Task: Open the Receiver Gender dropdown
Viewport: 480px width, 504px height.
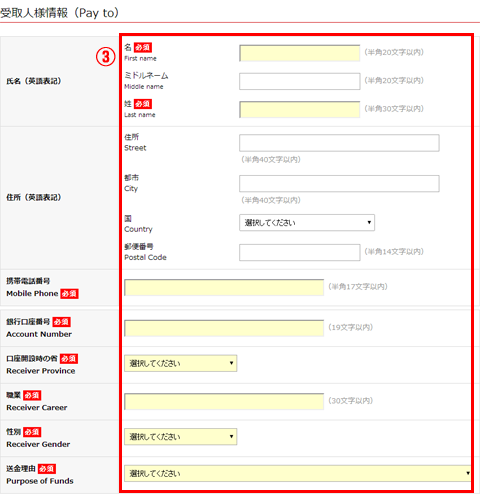Action: point(180,437)
